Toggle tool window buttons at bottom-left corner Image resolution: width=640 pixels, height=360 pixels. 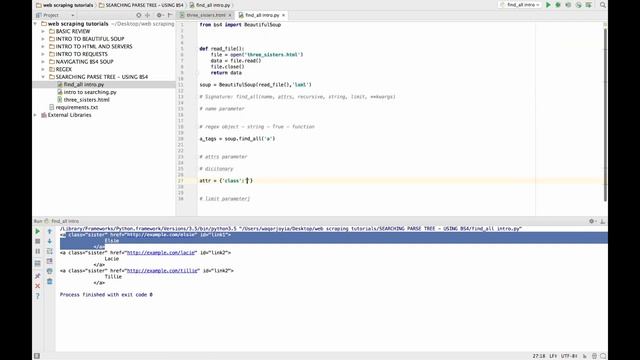point(37,356)
